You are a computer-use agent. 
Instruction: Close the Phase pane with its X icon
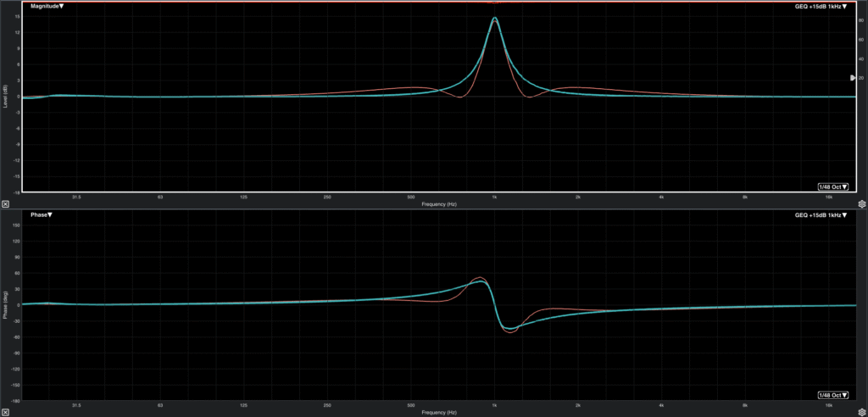(x=4, y=413)
